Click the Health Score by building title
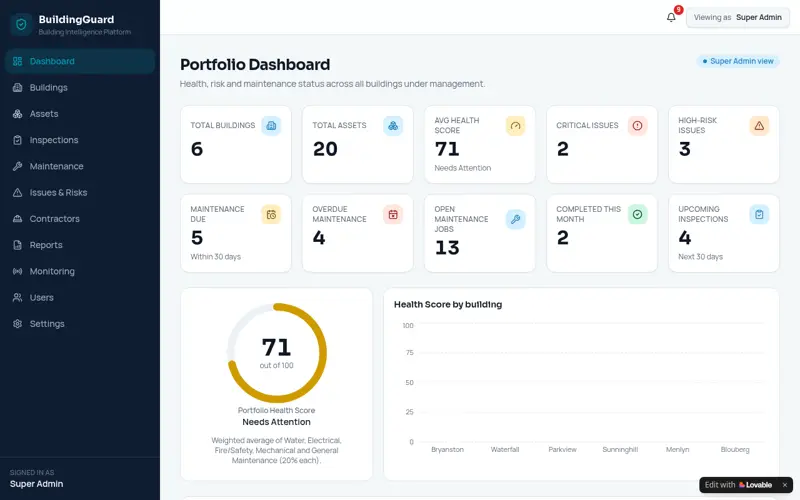The height and width of the screenshot is (500, 800). (448, 305)
